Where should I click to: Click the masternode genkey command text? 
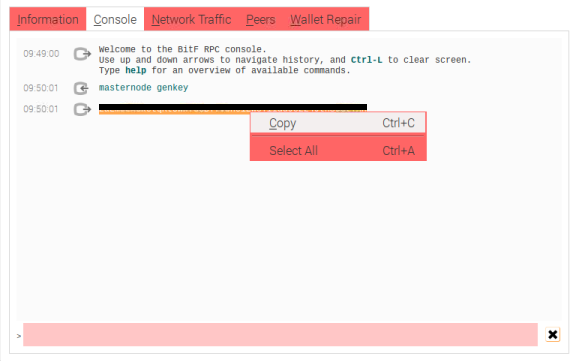click(x=144, y=88)
